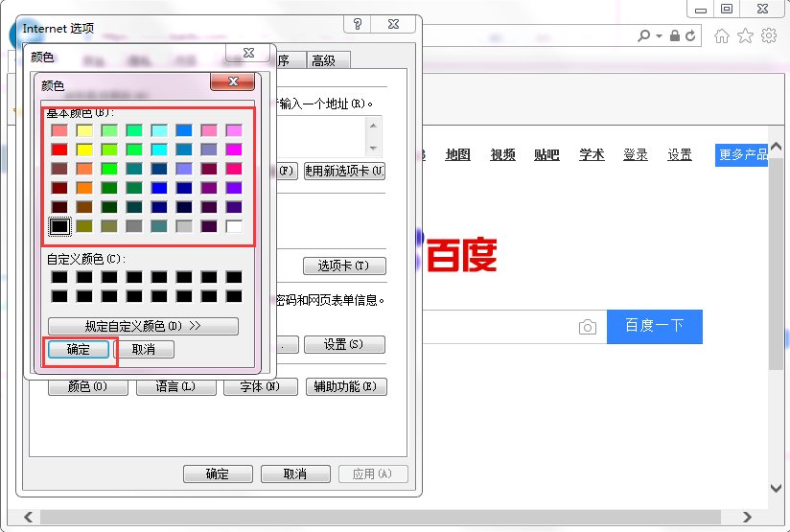Open the 辅助功能(E) button
This screenshot has height=532, width=790.
pos(346,386)
